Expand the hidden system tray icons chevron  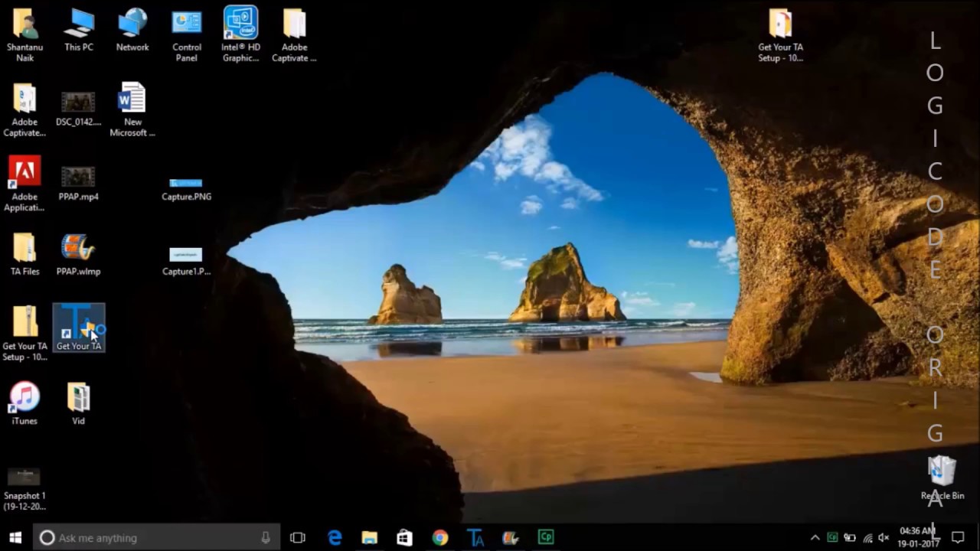point(815,538)
